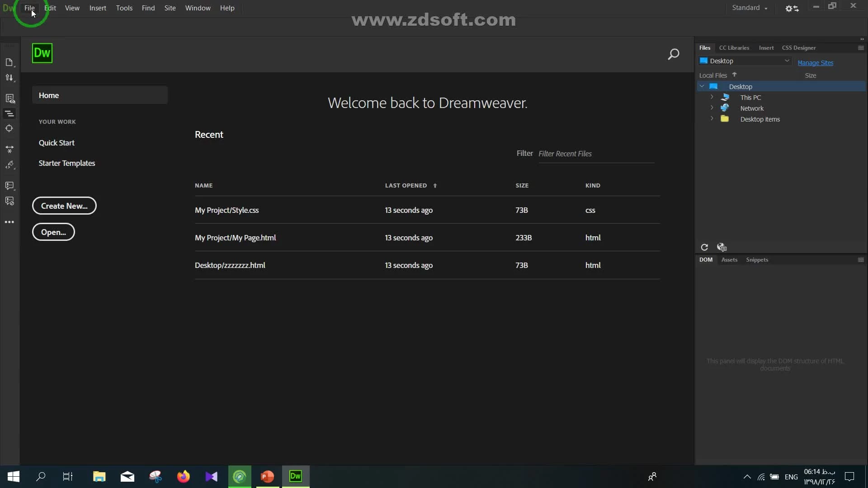Open Firefox from the taskbar
The width and height of the screenshot is (868, 488).
pos(184,477)
